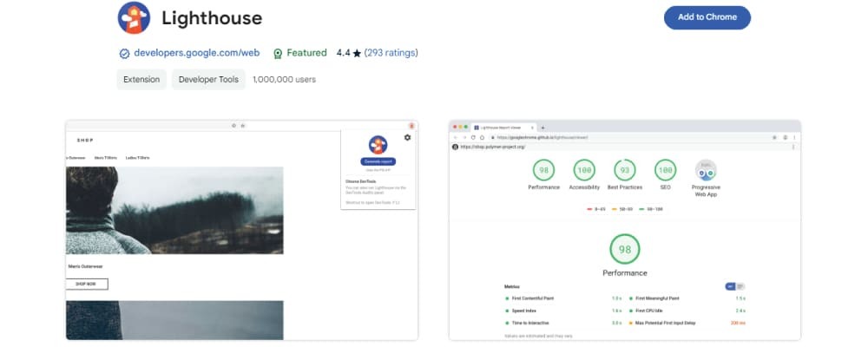Open settings gear in Lighthouse popup

[x=407, y=138]
